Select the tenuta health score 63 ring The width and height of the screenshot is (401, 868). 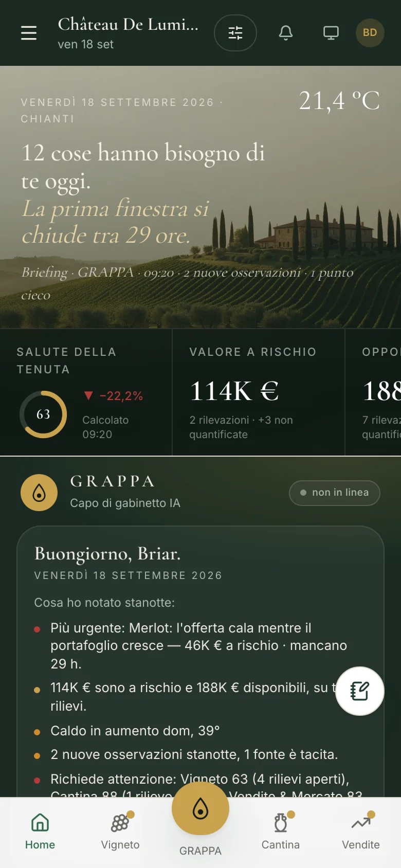[x=43, y=414]
